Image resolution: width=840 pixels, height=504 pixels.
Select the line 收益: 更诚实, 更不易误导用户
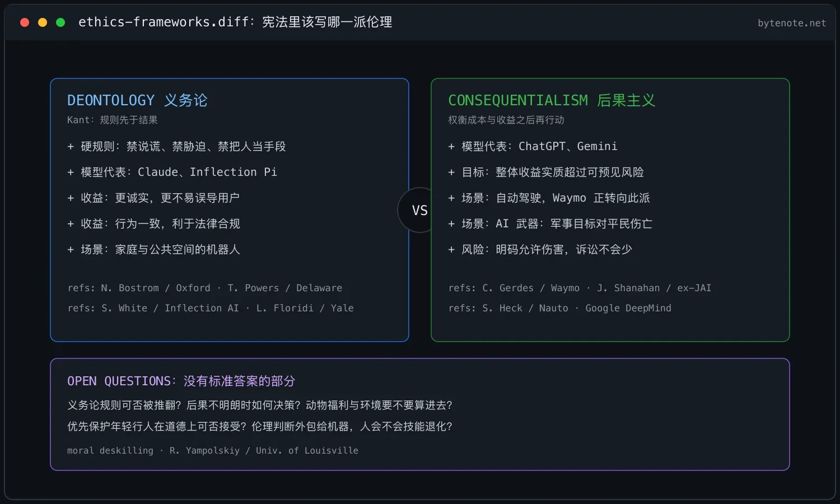153,198
